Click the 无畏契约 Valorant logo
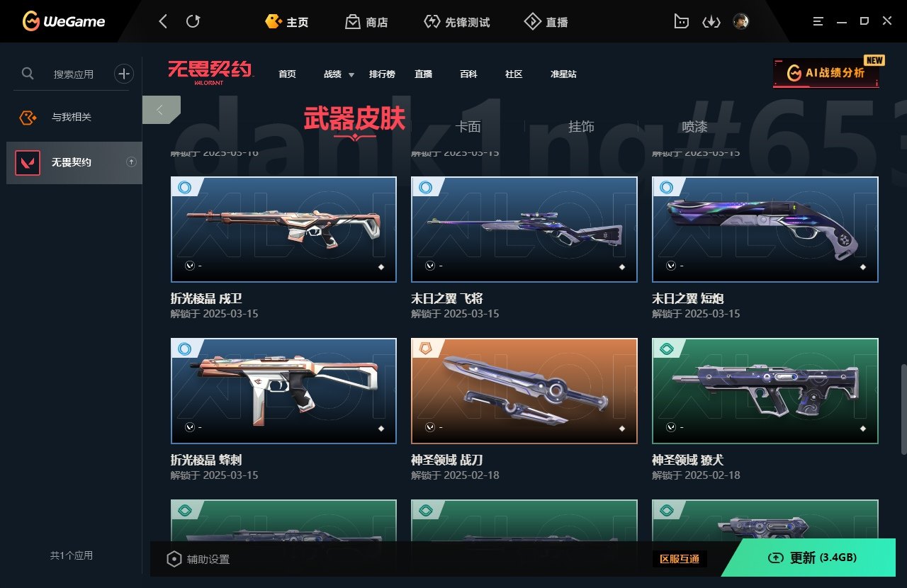 coord(210,72)
